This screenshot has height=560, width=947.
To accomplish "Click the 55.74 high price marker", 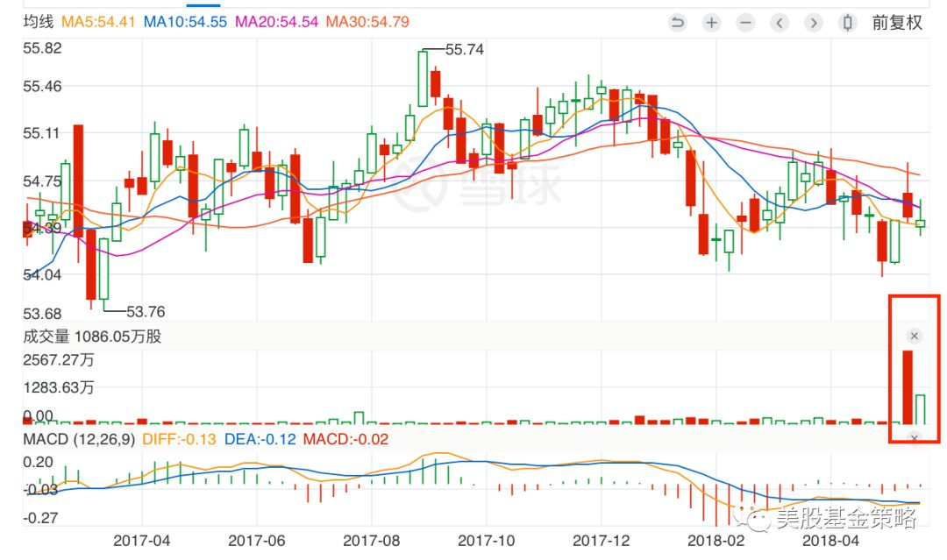I will click(x=465, y=50).
